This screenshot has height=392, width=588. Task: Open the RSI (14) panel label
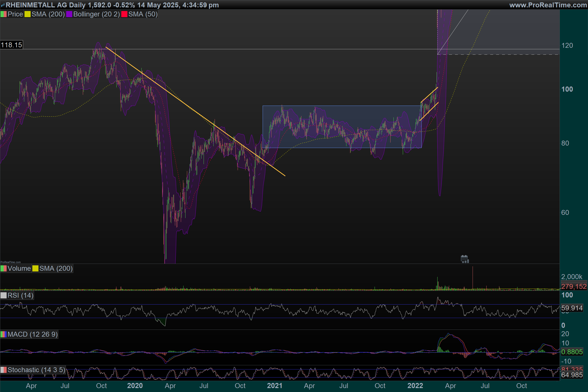pyautogui.click(x=20, y=295)
